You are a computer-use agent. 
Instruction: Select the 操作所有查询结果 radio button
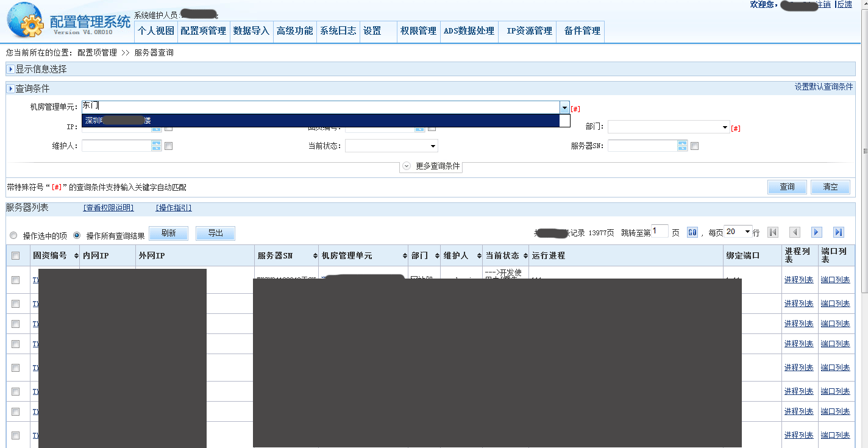coord(77,235)
